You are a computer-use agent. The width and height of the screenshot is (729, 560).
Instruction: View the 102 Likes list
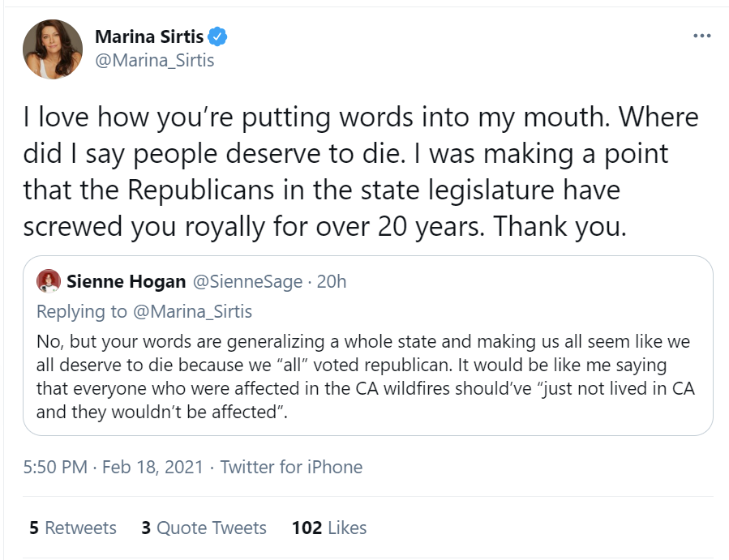click(329, 528)
